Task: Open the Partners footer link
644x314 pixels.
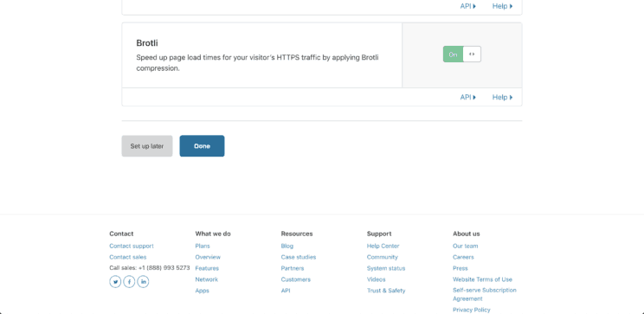Action: point(293,268)
